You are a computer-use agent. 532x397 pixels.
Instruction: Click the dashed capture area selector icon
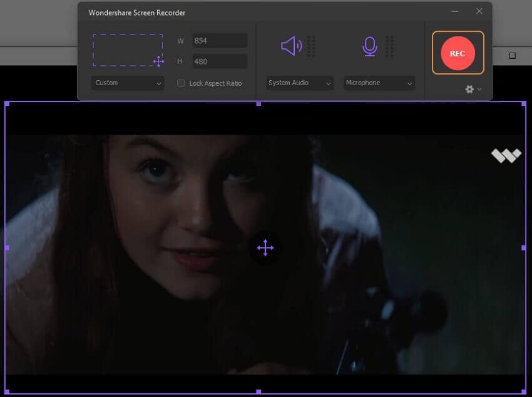[x=128, y=50]
